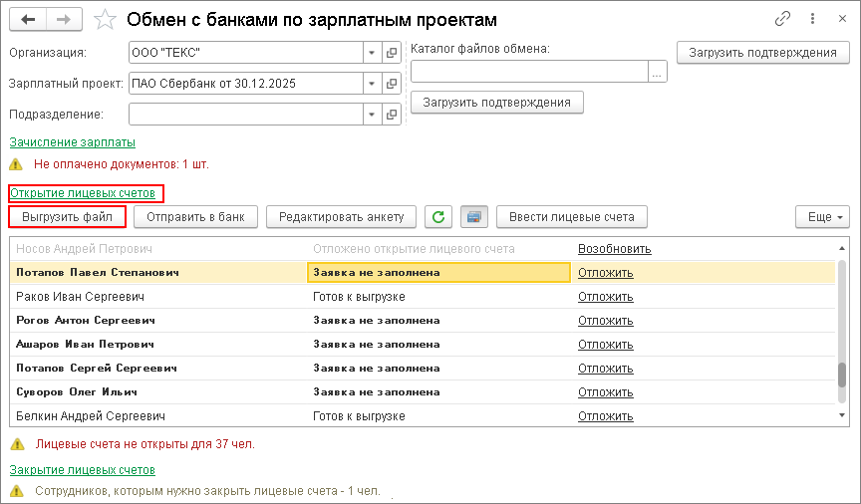Click the back navigation arrow
Viewport: 861px width, 504px height.
(28, 19)
